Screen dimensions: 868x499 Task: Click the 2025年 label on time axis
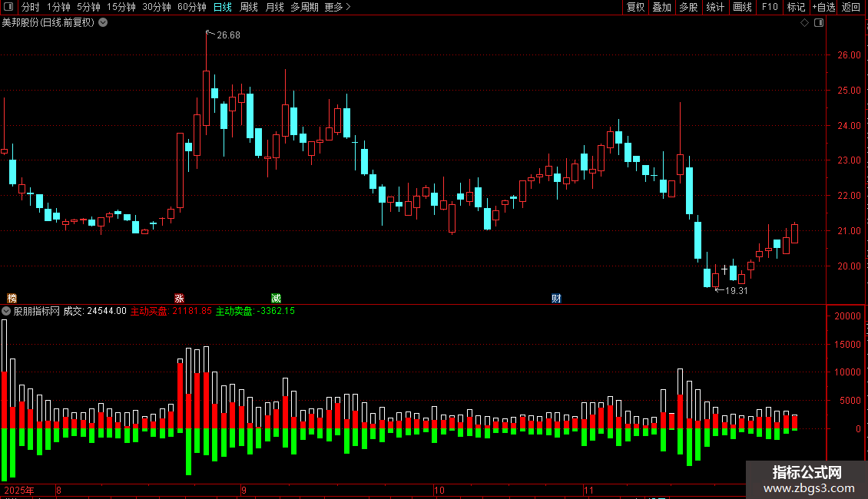19,490
